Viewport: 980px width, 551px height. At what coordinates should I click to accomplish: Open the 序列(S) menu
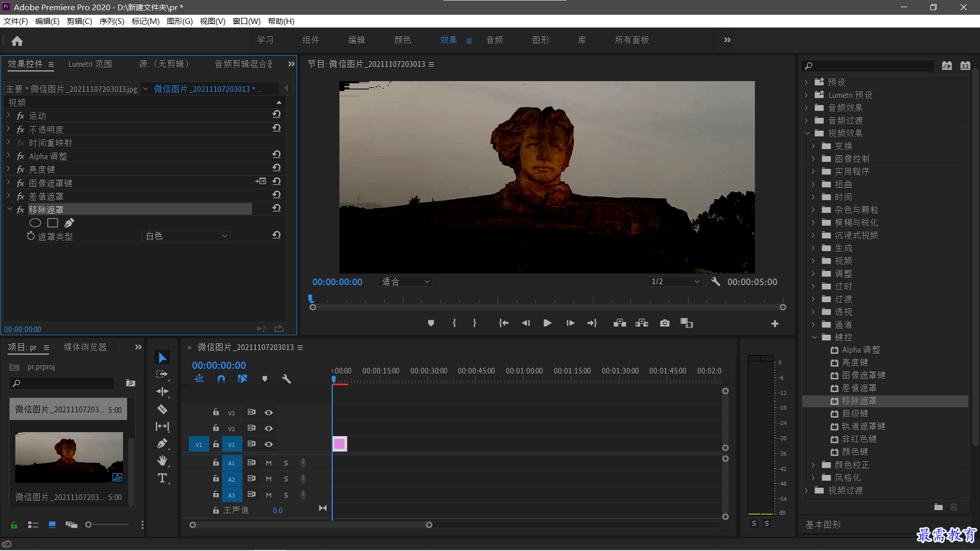(x=112, y=21)
